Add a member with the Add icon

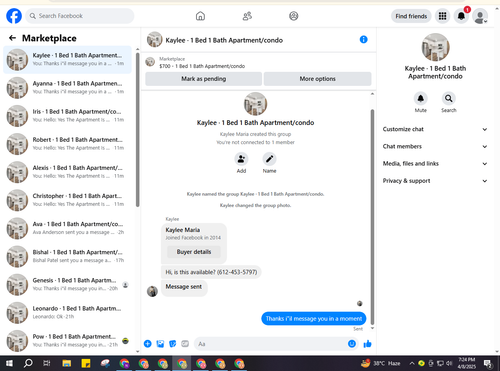tap(241, 159)
